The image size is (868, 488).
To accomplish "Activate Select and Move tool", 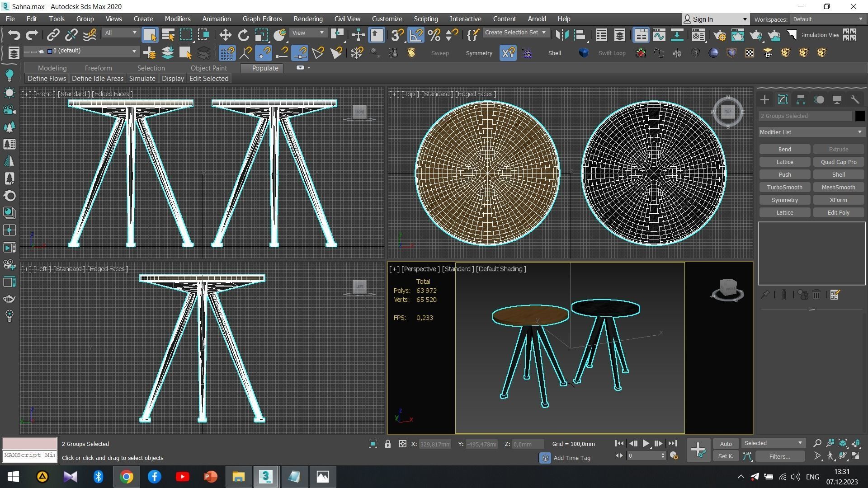I will [225, 35].
